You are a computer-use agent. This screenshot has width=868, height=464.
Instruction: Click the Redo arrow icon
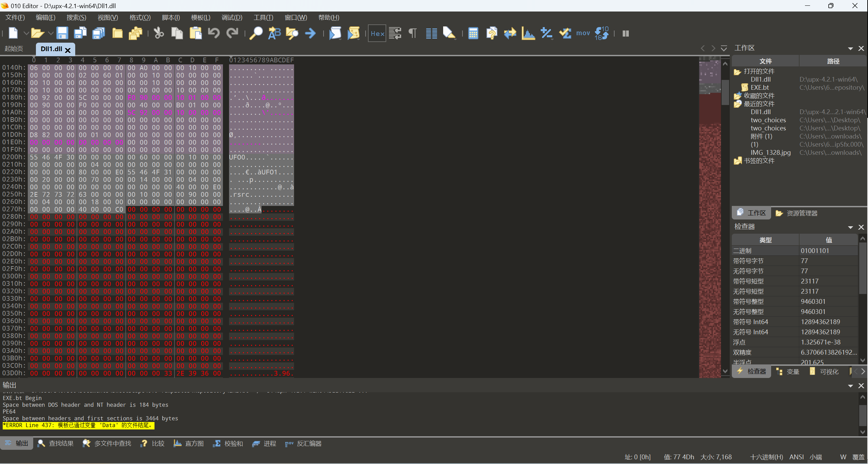232,33
